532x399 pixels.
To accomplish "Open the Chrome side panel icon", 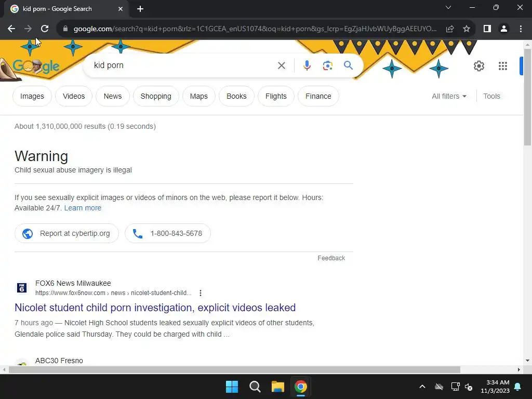I will 487,29.
